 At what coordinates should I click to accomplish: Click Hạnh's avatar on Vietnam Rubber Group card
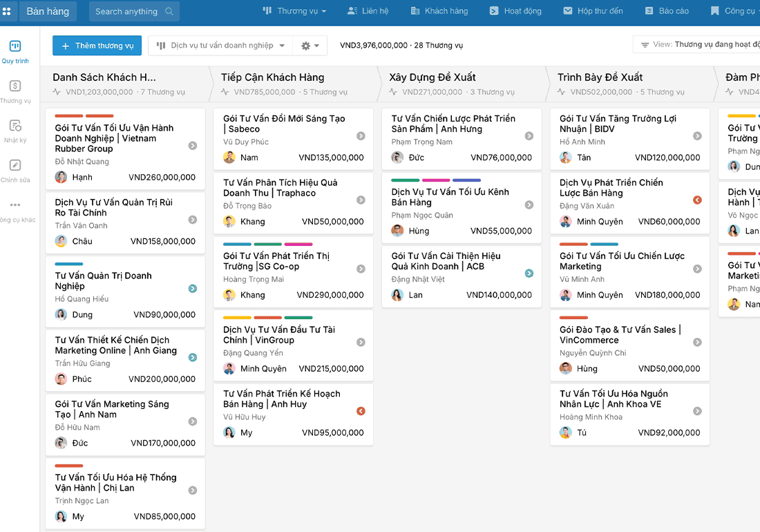[x=61, y=178]
